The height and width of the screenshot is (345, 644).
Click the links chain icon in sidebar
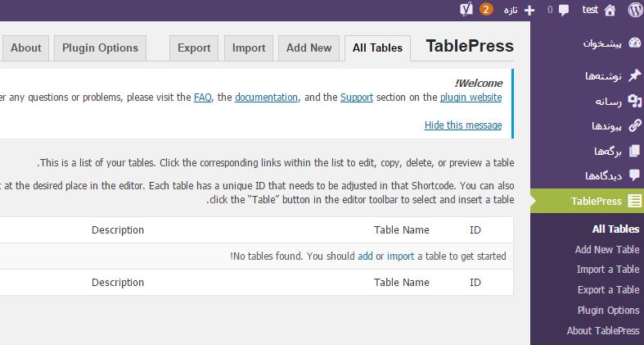[634, 125]
